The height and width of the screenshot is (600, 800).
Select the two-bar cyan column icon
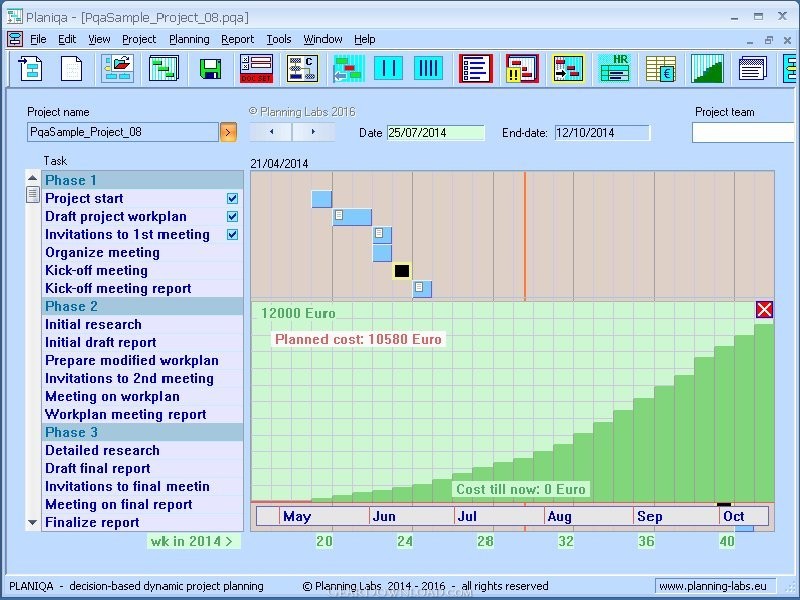tap(388, 68)
